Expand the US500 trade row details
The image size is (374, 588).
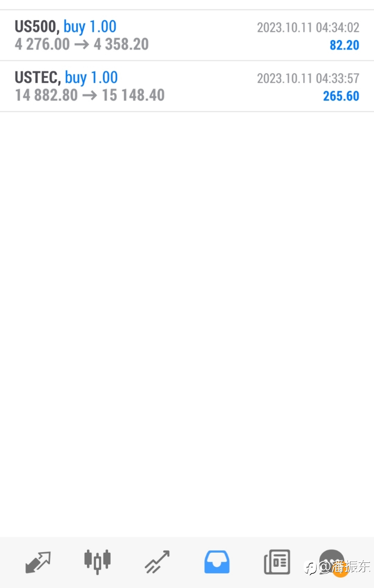point(187,35)
